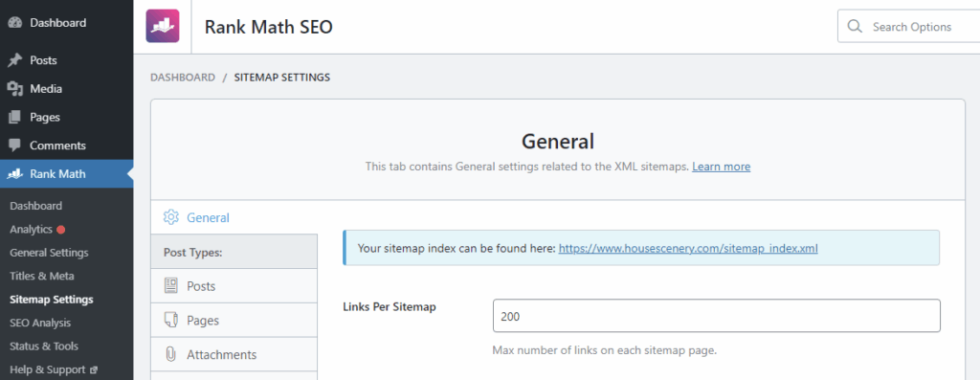The height and width of the screenshot is (380, 980).
Task: Click the Learn more link
Action: click(722, 167)
